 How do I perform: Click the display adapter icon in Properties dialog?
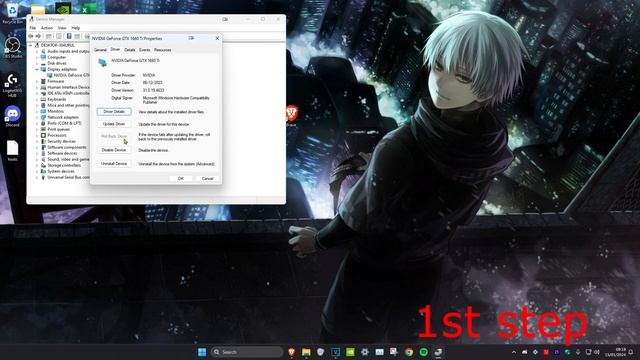pyautogui.click(x=102, y=62)
